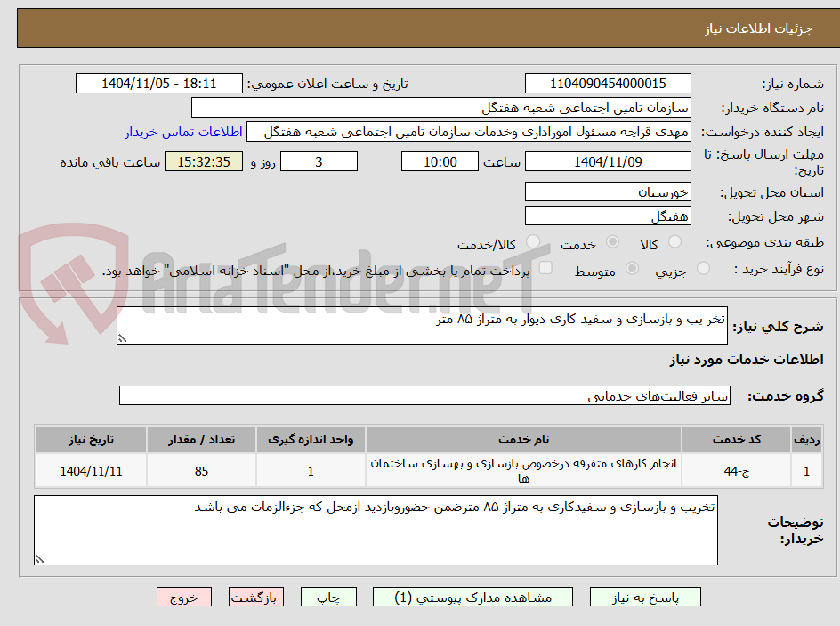Click the تعداد / مقدار column header

coord(201,440)
